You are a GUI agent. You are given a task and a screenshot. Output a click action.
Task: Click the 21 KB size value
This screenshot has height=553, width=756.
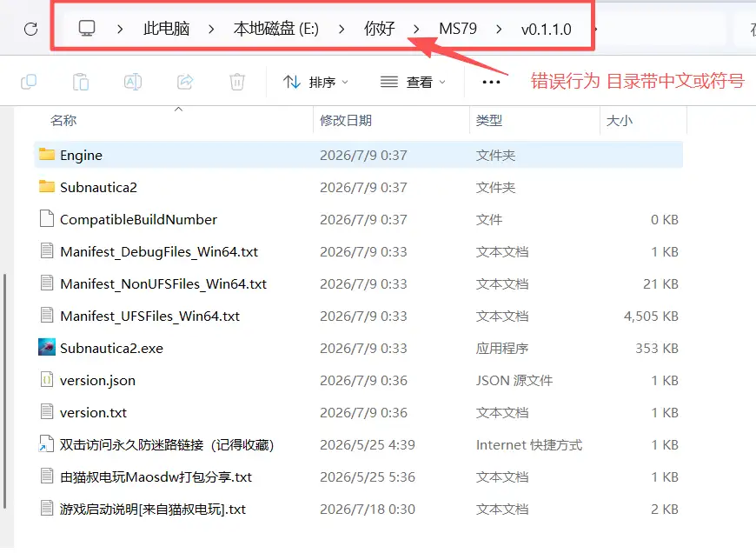[x=660, y=283]
